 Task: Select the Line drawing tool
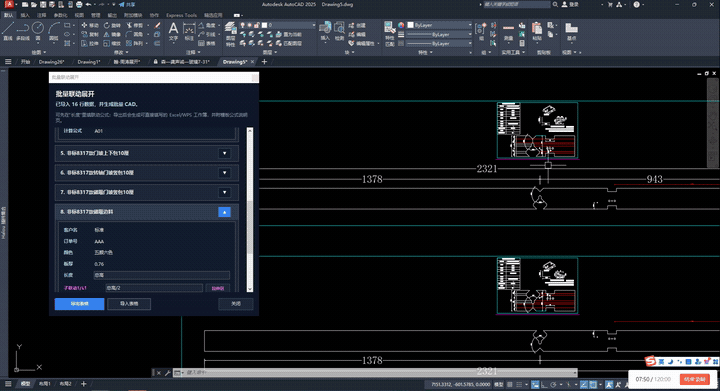pyautogui.click(x=7, y=31)
